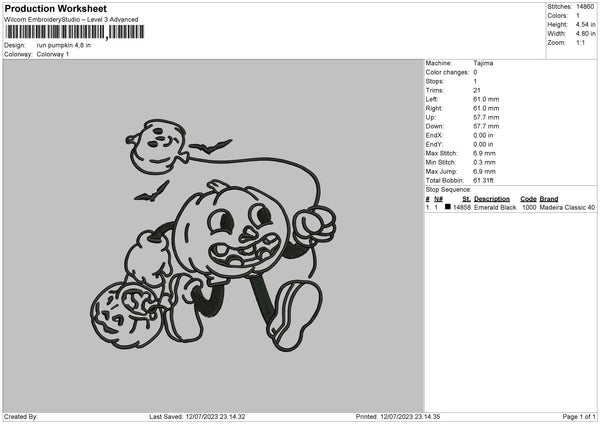Click the brand 'Madeira Classic 40'
This screenshot has width=600, height=424.
(x=567, y=207)
